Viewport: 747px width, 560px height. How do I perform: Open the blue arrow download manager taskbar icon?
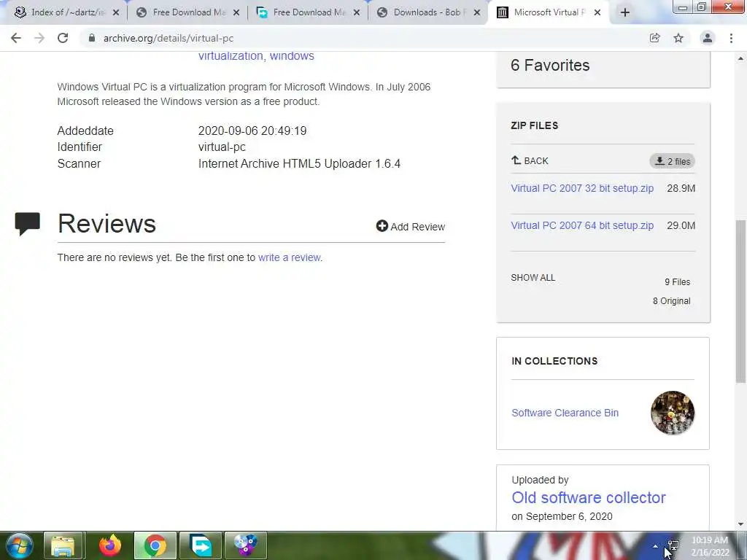pos(201,545)
